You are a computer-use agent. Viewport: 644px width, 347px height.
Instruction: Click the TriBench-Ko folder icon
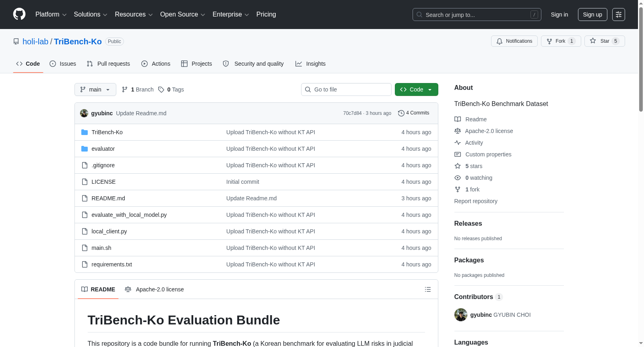coord(85,132)
